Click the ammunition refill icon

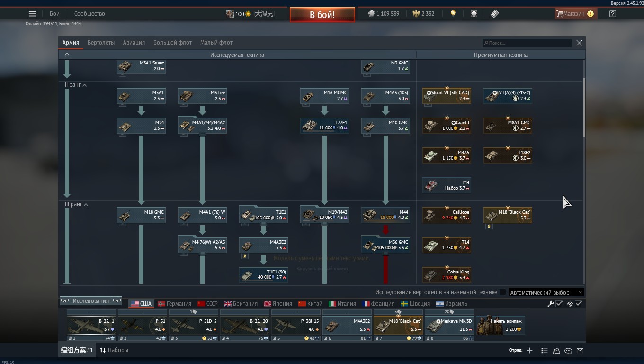(x=570, y=304)
